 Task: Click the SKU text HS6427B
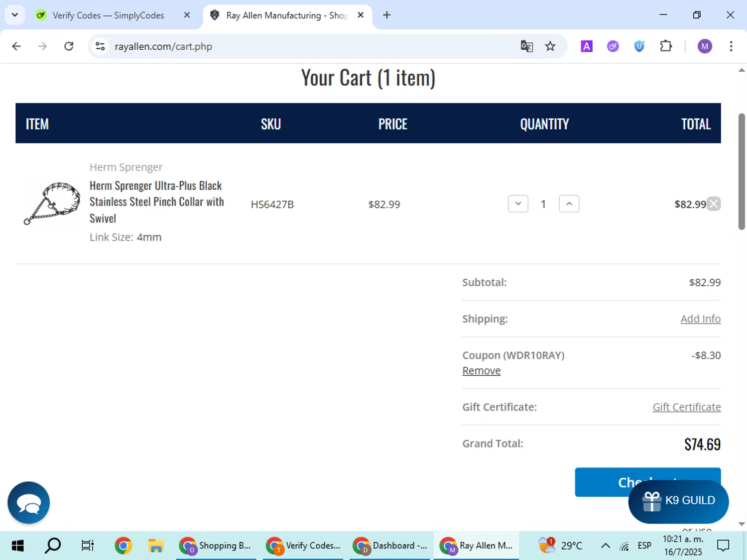(272, 204)
